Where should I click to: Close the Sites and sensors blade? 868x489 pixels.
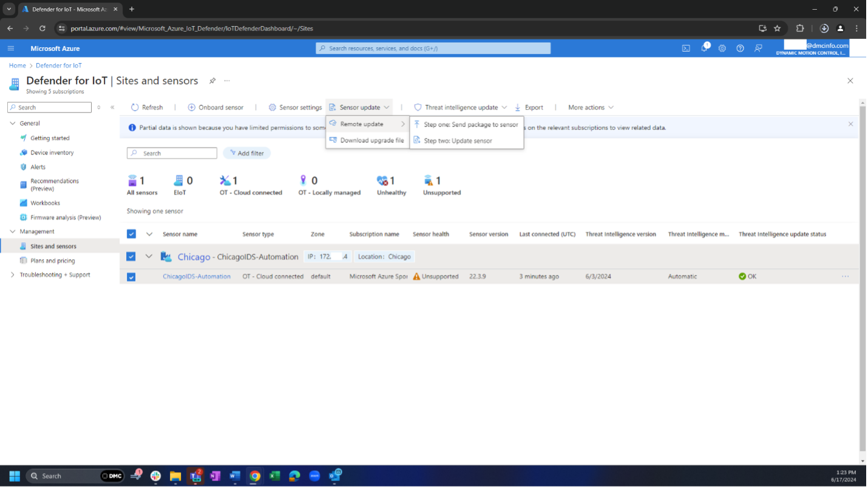click(x=850, y=81)
